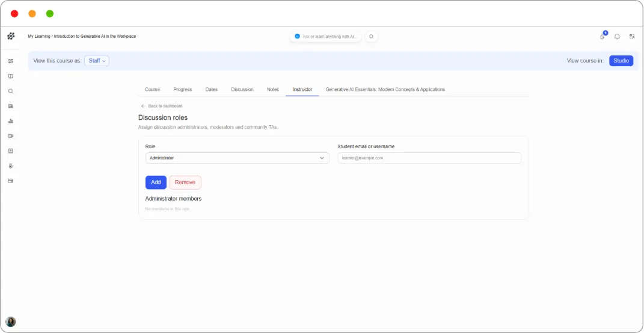Open the card icon at sidebar bottom
The width and height of the screenshot is (644, 333).
[11, 181]
